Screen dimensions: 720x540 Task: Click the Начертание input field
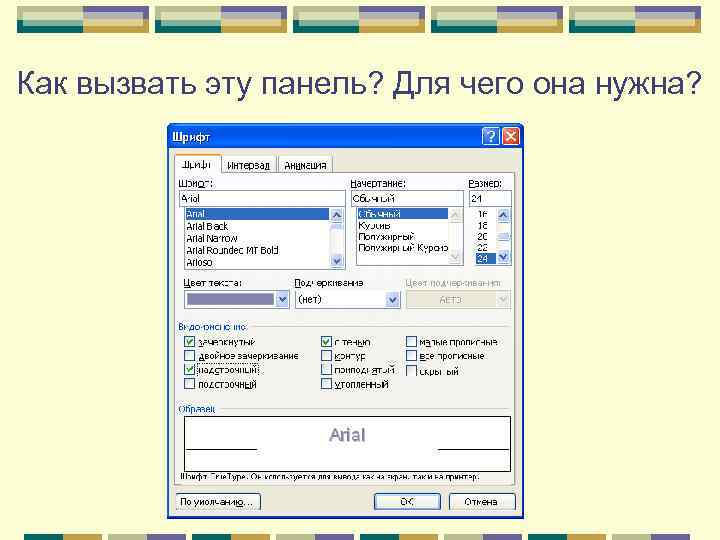click(x=407, y=199)
